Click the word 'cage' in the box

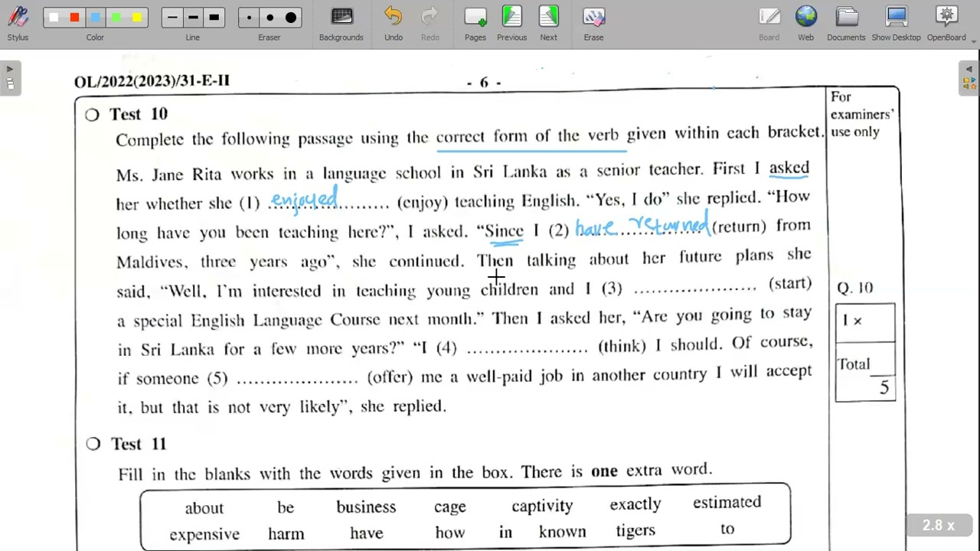(450, 507)
